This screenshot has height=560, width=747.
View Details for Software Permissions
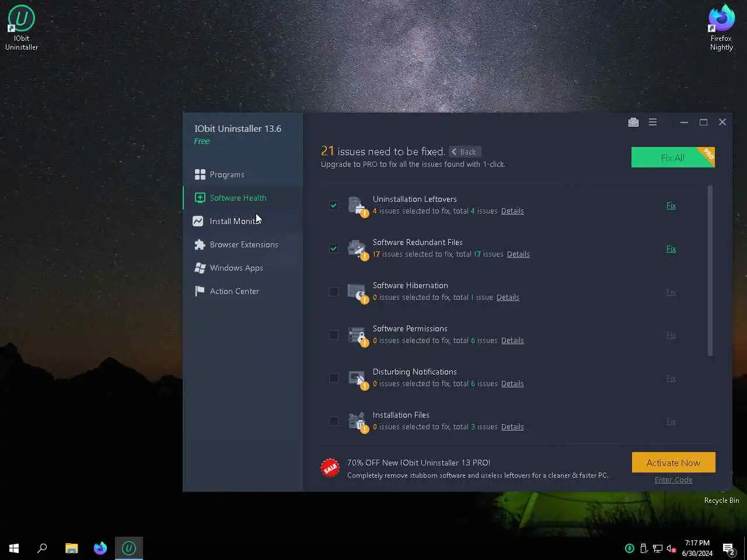512,341
